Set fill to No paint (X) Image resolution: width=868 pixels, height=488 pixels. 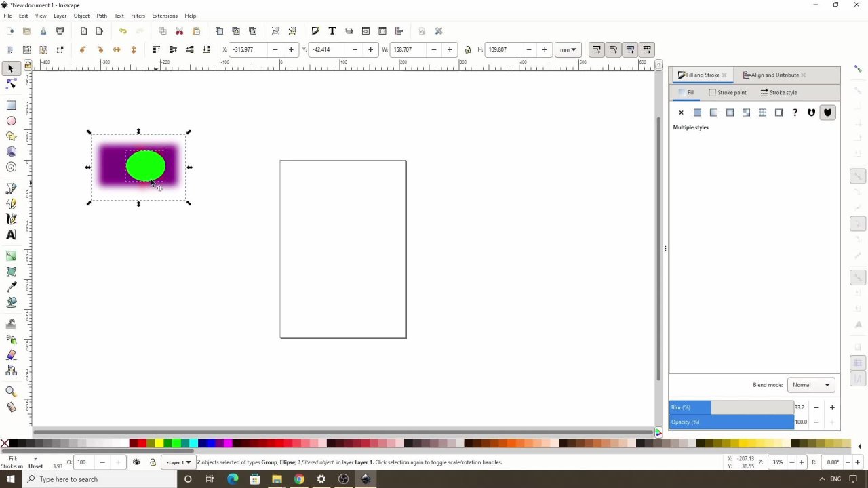click(682, 113)
